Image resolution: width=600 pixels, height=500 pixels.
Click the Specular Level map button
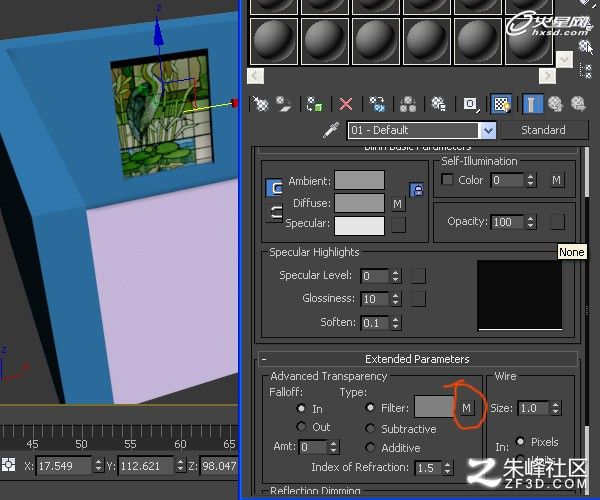click(x=418, y=275)
